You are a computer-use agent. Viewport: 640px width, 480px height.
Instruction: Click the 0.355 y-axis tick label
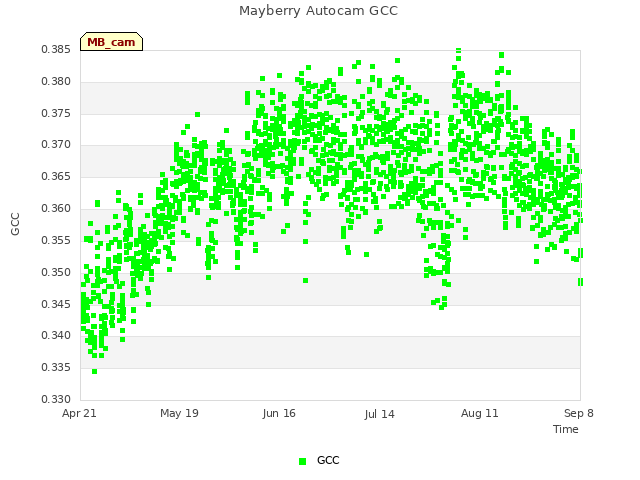[x=56, y=240]
